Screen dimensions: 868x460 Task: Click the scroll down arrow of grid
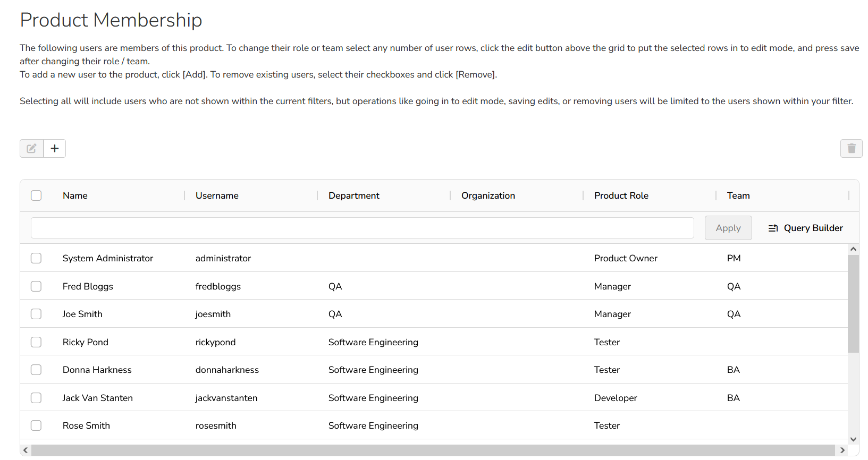(853, 439)
